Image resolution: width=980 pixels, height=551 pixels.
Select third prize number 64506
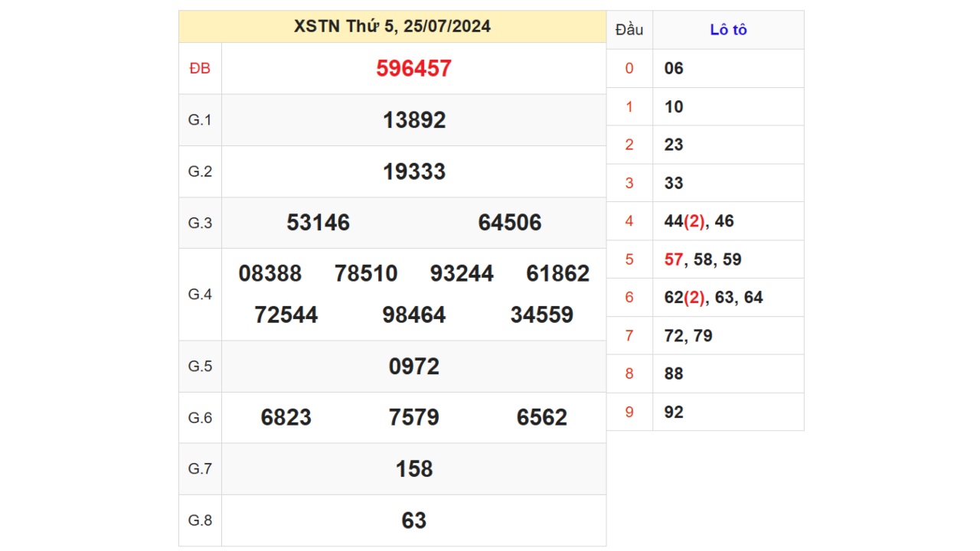[x=510, y=223]
